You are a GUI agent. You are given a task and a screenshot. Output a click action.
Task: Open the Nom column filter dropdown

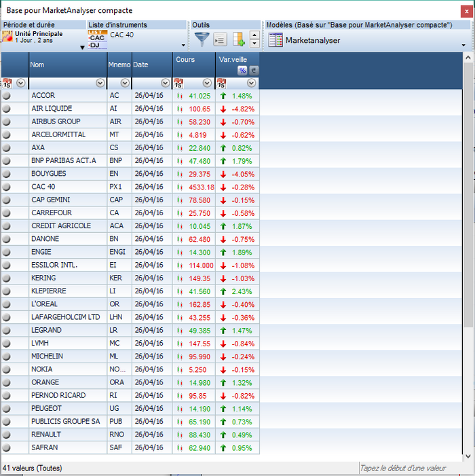click(x=100, y=83)
